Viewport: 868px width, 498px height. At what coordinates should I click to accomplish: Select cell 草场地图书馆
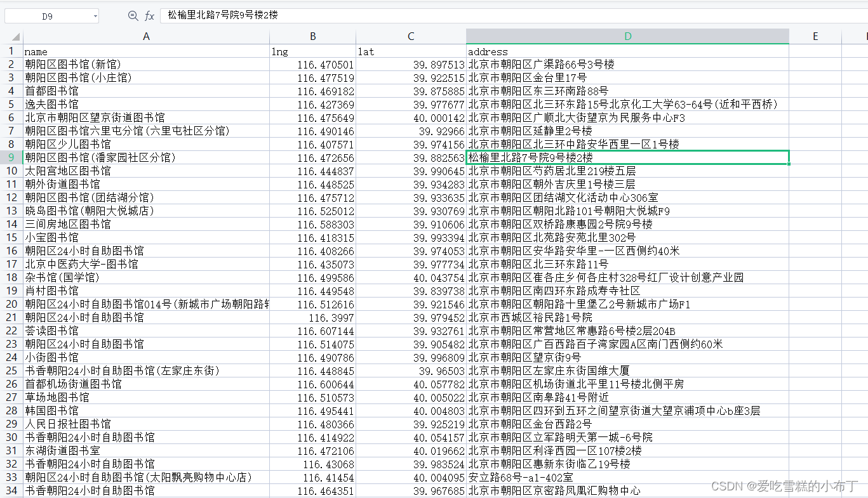146,397
